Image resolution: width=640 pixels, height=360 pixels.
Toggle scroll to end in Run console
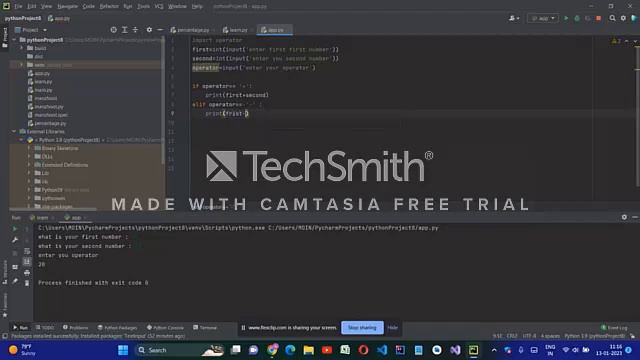pos(27,262)
